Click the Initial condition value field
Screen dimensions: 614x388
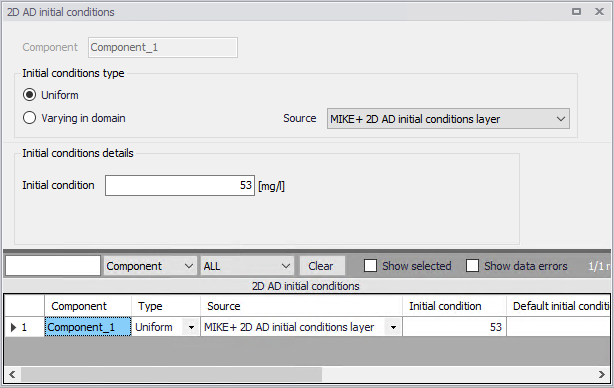(180, 186)
